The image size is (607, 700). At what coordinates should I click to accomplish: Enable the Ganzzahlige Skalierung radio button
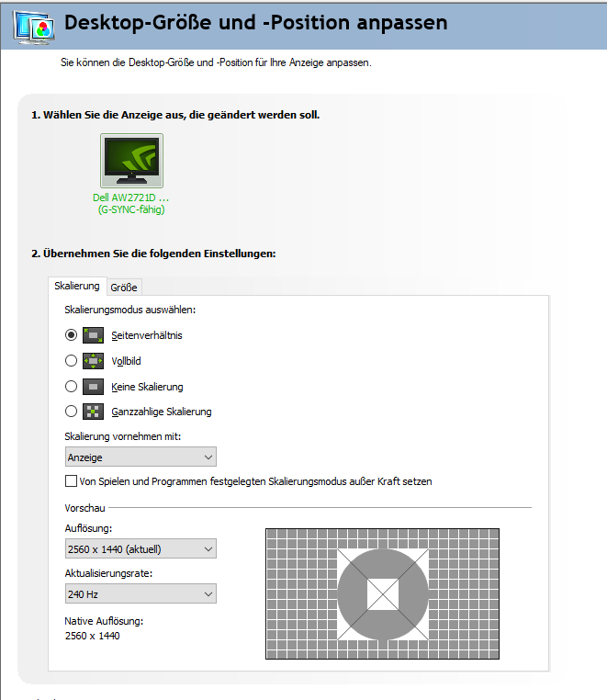pos(72,412)
